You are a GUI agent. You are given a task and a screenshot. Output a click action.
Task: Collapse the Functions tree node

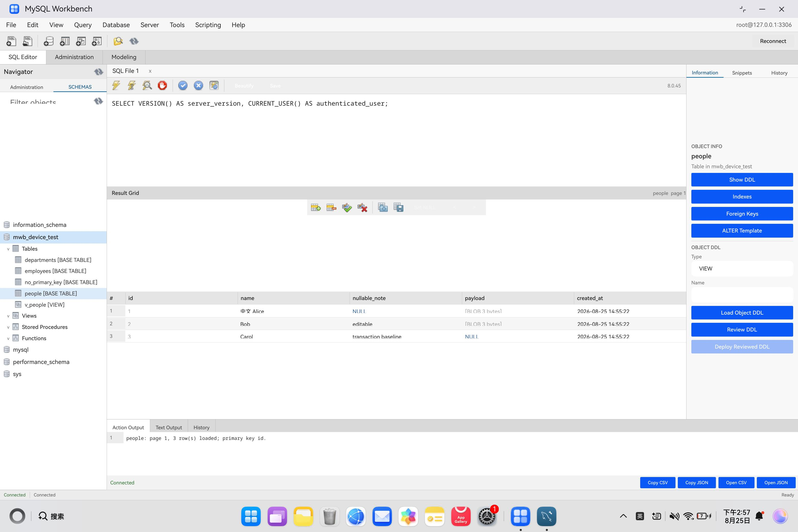pyautogui.click(x=8, y=339)
